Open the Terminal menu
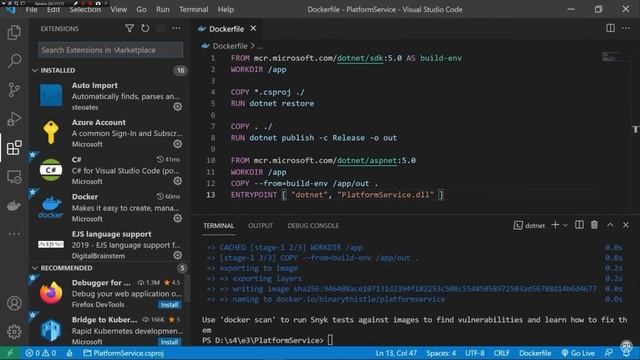 (193, 9)
